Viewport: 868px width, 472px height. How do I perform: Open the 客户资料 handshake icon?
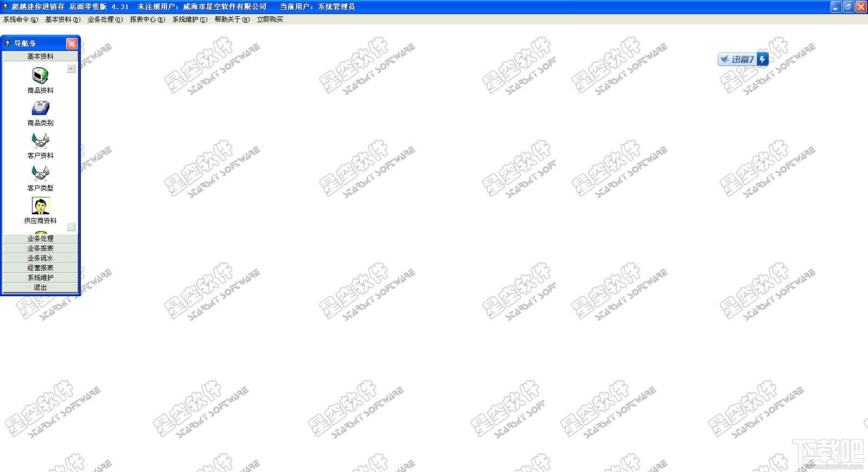41,141
